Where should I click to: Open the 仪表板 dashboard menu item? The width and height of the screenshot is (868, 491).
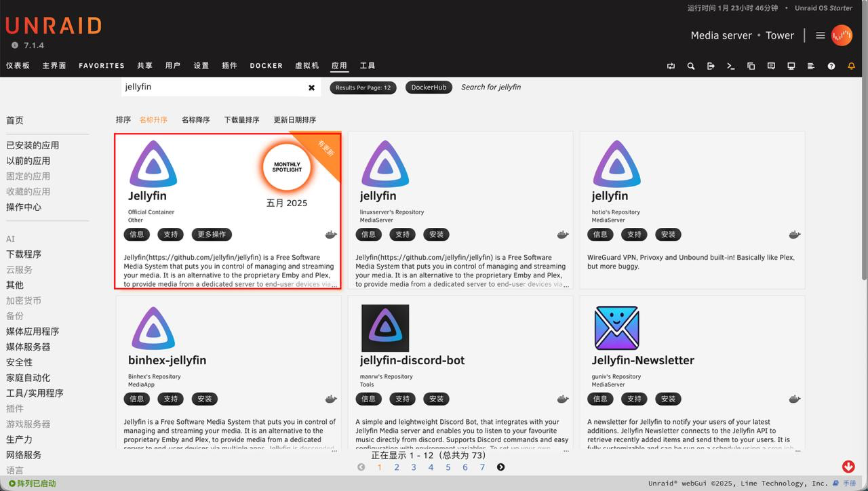tap(18, 66)
